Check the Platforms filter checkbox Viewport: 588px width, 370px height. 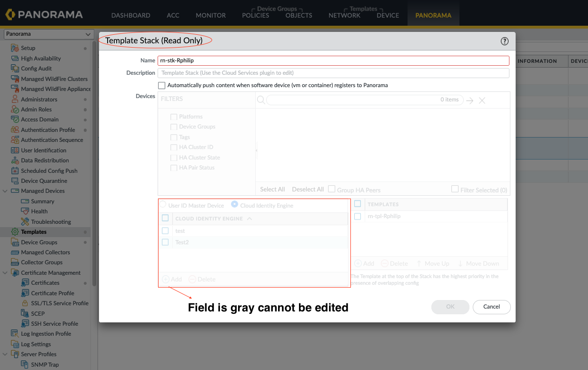coord(174,116)
